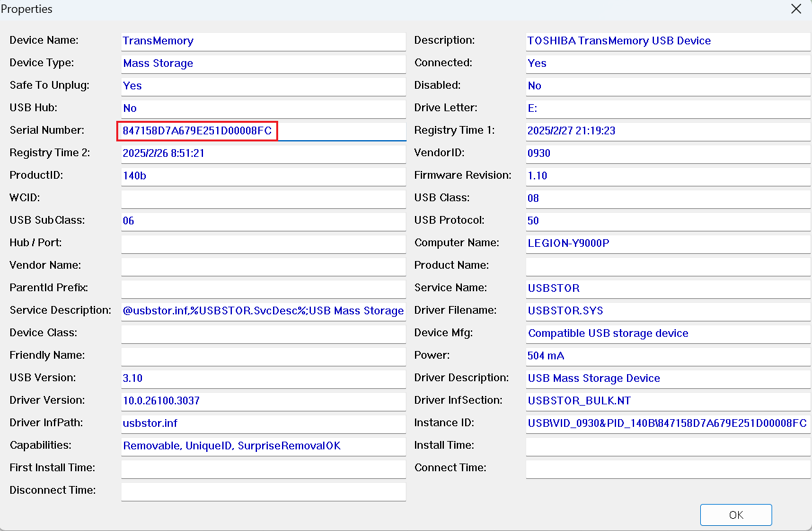Viewport: 812px width, 531px height.
Task: Close the Properties dialog window
Action: [796, 10]
